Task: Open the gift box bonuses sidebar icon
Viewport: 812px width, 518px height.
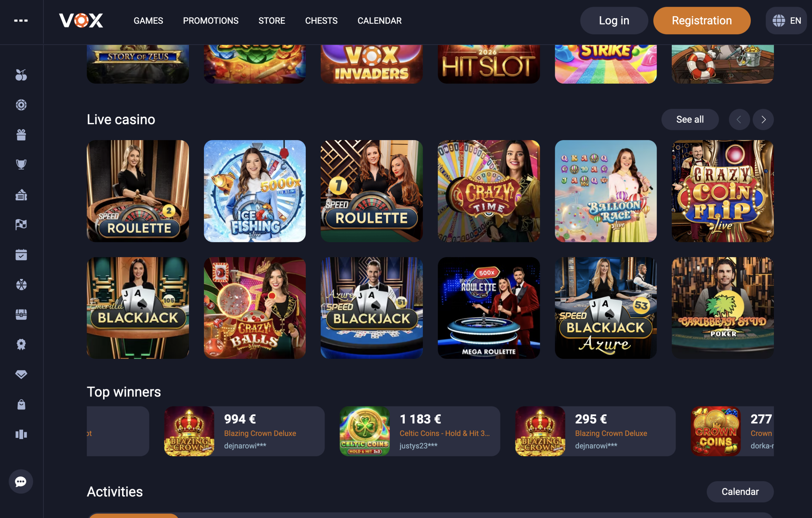Action: coord(21,135)
